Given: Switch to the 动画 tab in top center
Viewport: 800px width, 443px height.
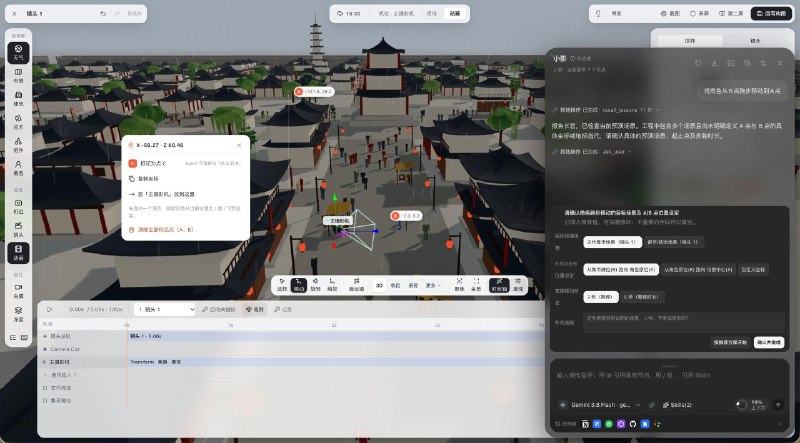Looking at the screenshot, I should click(x=455, y=14).
